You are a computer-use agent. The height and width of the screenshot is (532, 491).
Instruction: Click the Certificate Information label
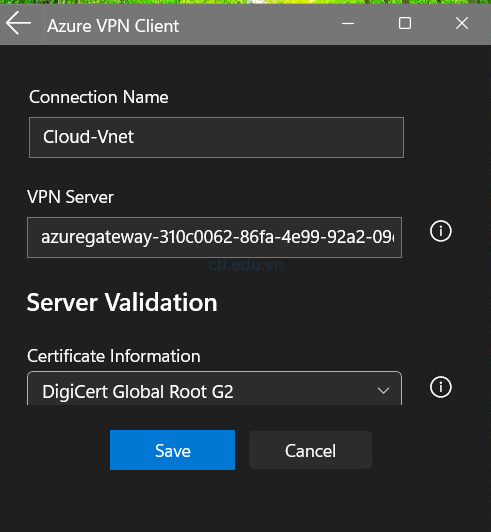(114, 356)
